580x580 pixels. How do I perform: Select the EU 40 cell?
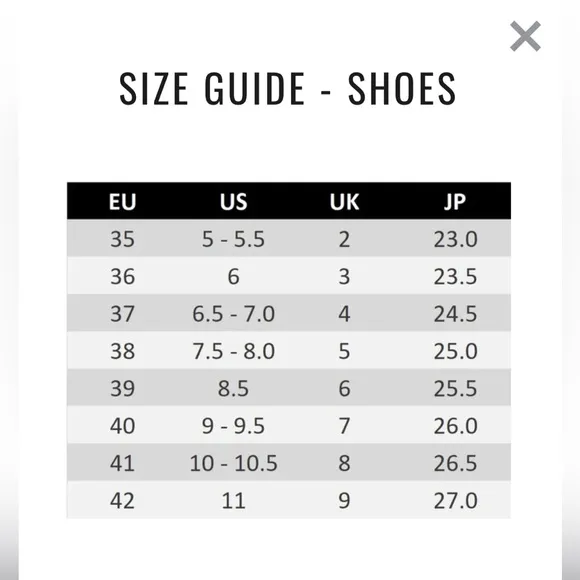click(122, 425)
